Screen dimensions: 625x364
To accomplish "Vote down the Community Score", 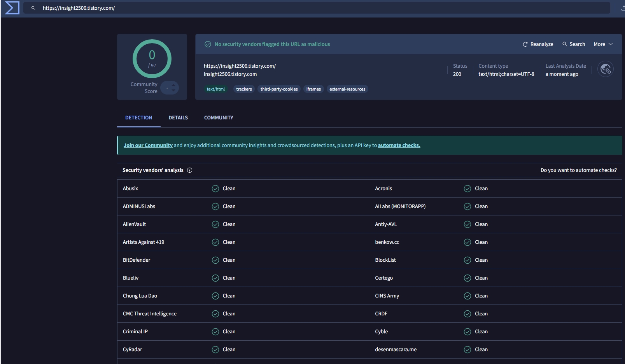I will 173,91.
